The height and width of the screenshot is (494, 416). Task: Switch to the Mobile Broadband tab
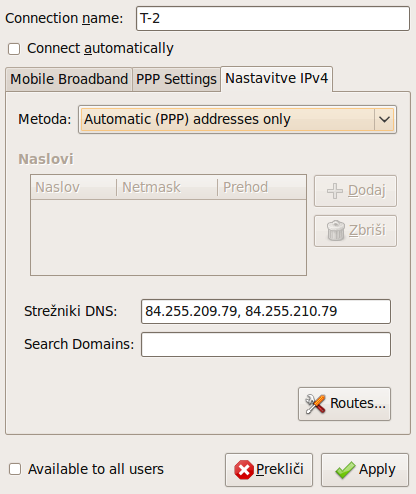[x=69, y=79]
